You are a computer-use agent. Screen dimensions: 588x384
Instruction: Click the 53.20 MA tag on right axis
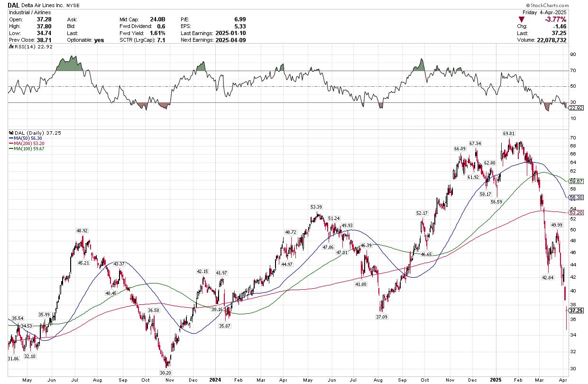pyautogui.click(x=576, y=213)
